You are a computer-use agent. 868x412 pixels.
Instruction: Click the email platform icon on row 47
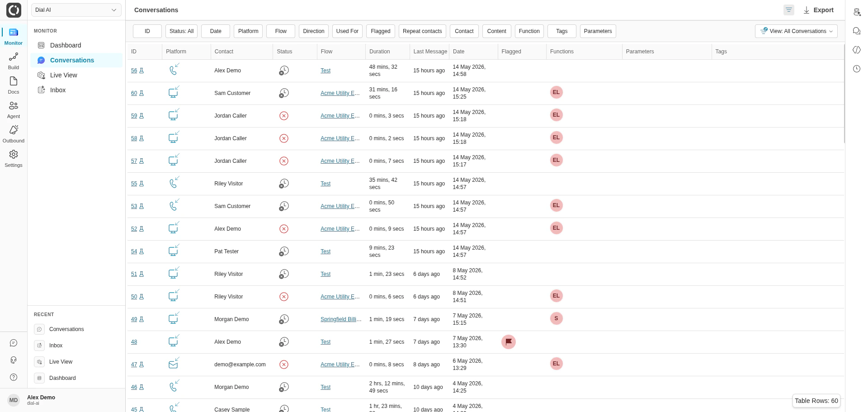pyautogui.click(x=174, y=363)
